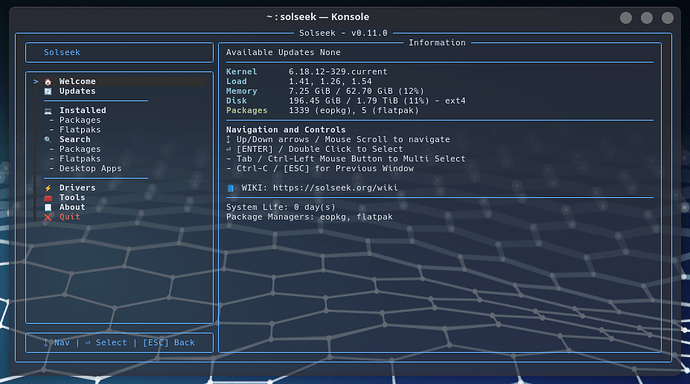
Task: Click the Package Managers: eopkg, flatpak line
Action: 309,217
